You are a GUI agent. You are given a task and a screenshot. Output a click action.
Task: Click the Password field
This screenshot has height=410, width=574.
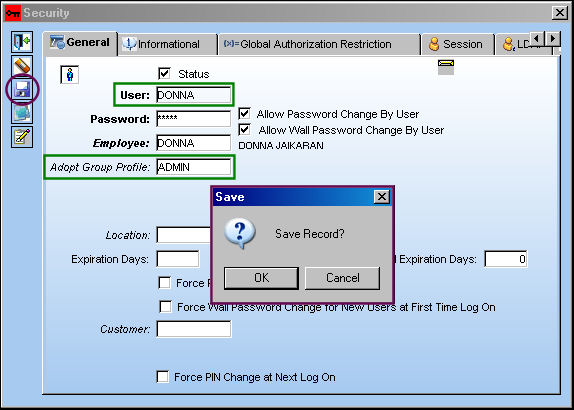194,119
